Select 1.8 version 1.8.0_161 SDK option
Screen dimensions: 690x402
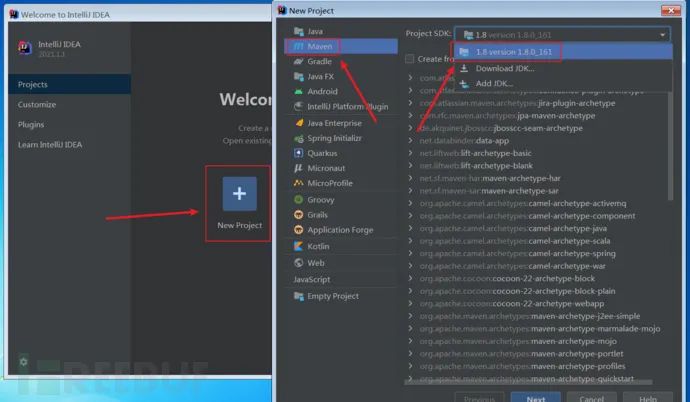563,52
